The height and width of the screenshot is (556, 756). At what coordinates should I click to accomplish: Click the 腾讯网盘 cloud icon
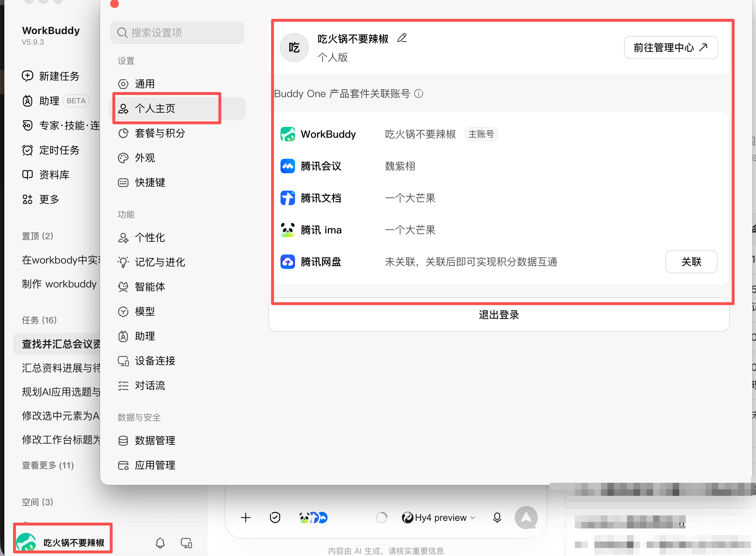[288, 262]
